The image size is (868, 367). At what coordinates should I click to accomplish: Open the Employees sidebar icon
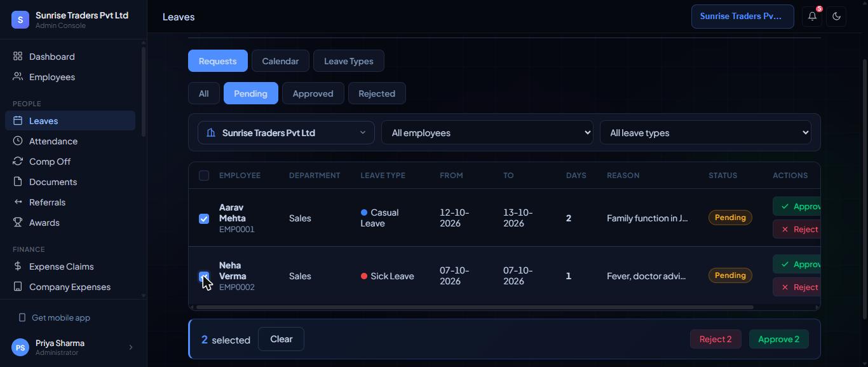click(18, 77)
